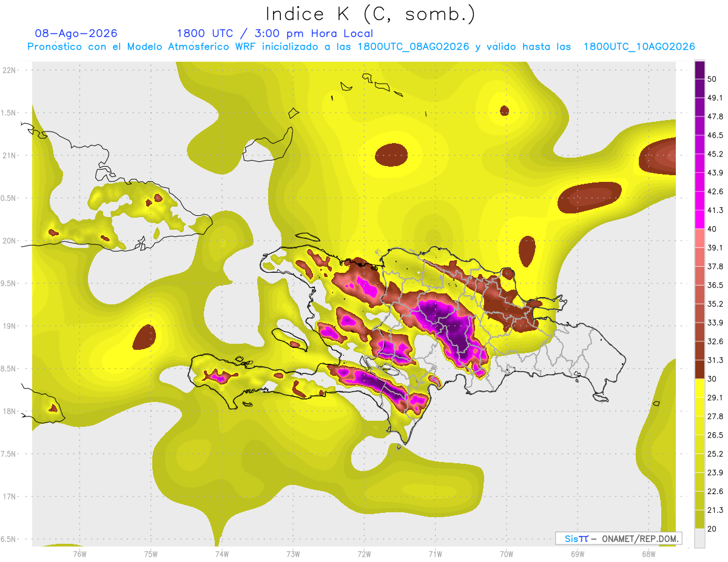
Task: Click the "72W" longitude label
Action: point(364,554)
